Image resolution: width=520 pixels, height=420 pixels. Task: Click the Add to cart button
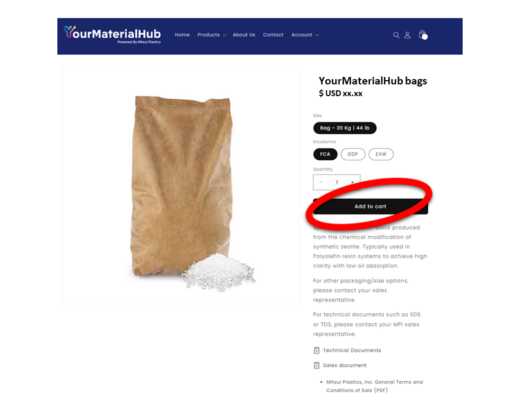point(370,207)
